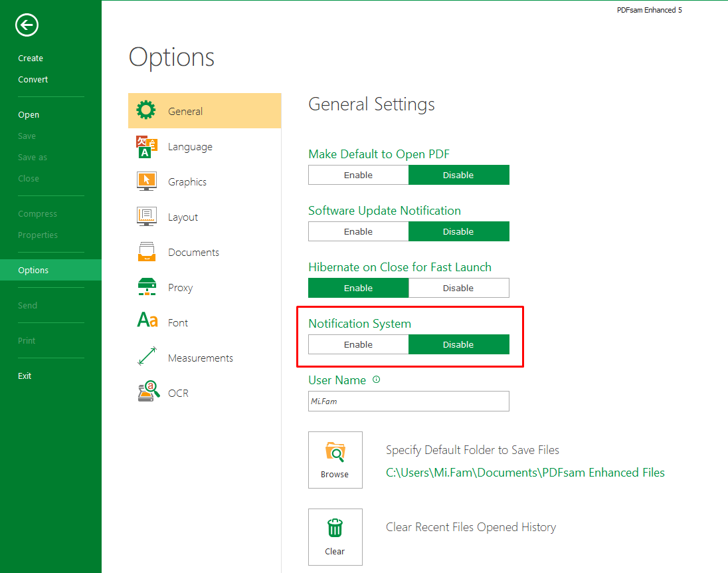Screen dimensions: 728x573
Task: Click the default save folder path link
Action: (525, 473)
